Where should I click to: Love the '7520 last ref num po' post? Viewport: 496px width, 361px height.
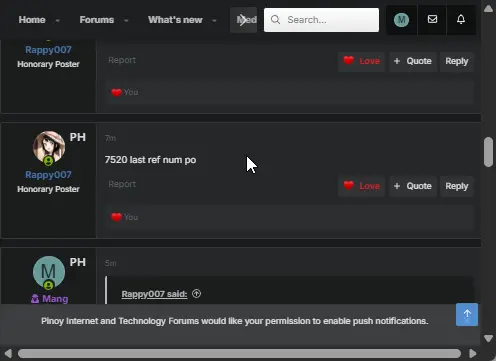362,186
